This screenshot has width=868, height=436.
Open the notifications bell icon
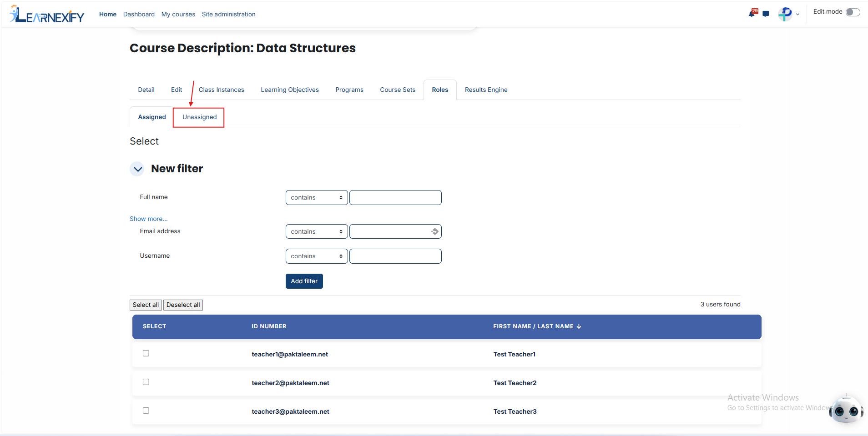(x=752, y=13)
